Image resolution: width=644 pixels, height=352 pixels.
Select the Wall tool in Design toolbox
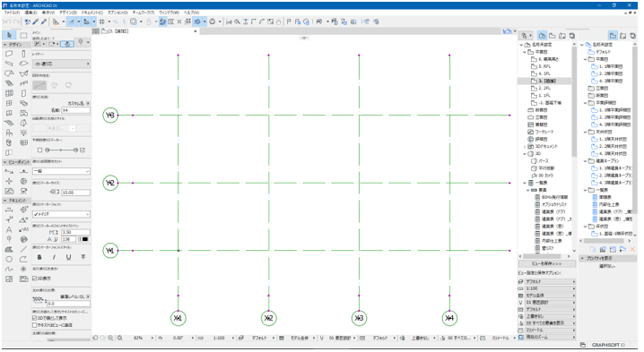pos(9,54)
